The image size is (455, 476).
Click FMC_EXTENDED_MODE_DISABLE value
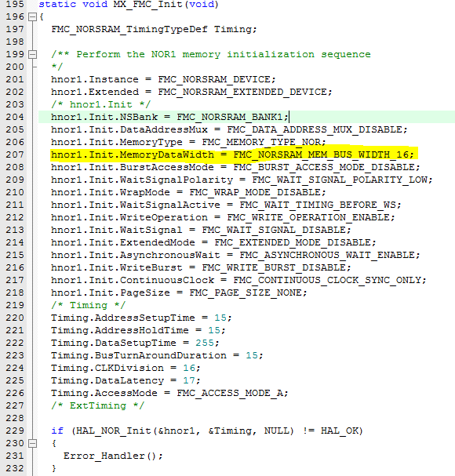point(293,242)
